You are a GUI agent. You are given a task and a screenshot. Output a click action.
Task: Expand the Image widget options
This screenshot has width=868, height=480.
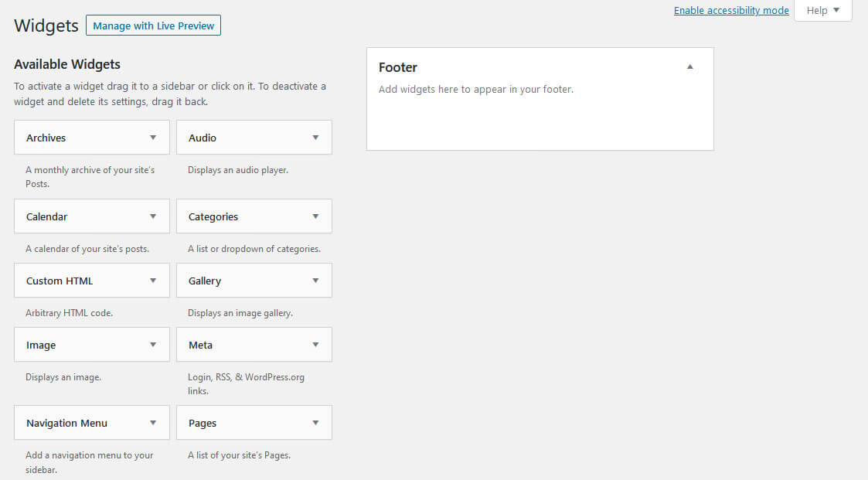[x=153, y=344]
